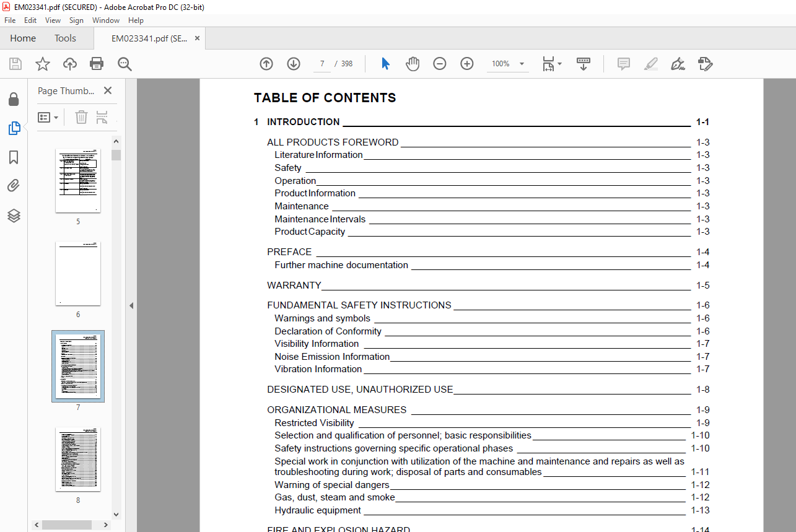This screenshot has width=796, height=532.
Task: Go to the Home tab
Action: (x=23, y=38)
